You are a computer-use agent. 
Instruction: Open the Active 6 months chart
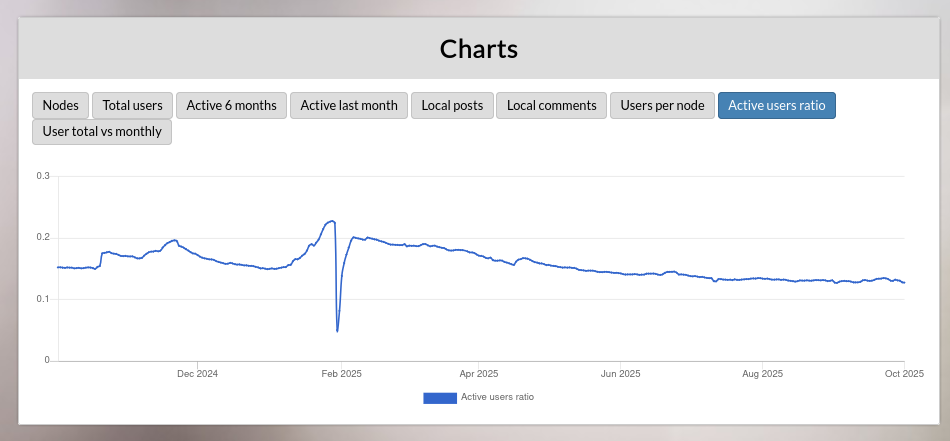click(x=231, y=105)
